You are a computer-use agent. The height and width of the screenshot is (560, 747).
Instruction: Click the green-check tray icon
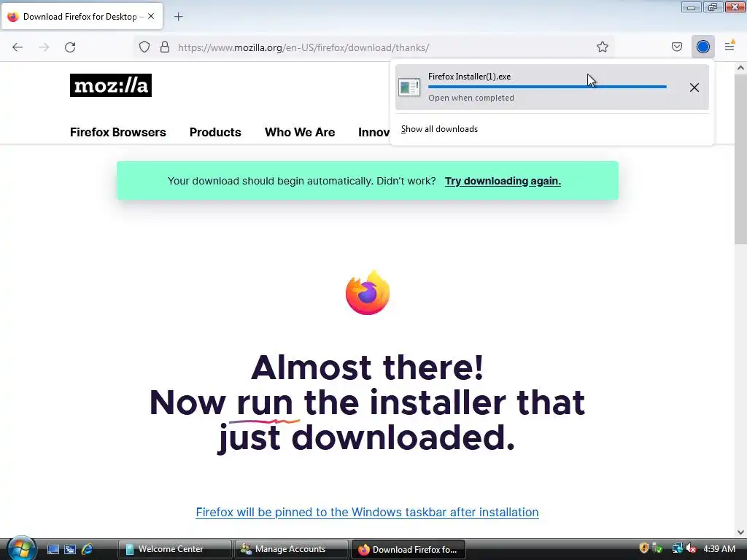[657, 548]
